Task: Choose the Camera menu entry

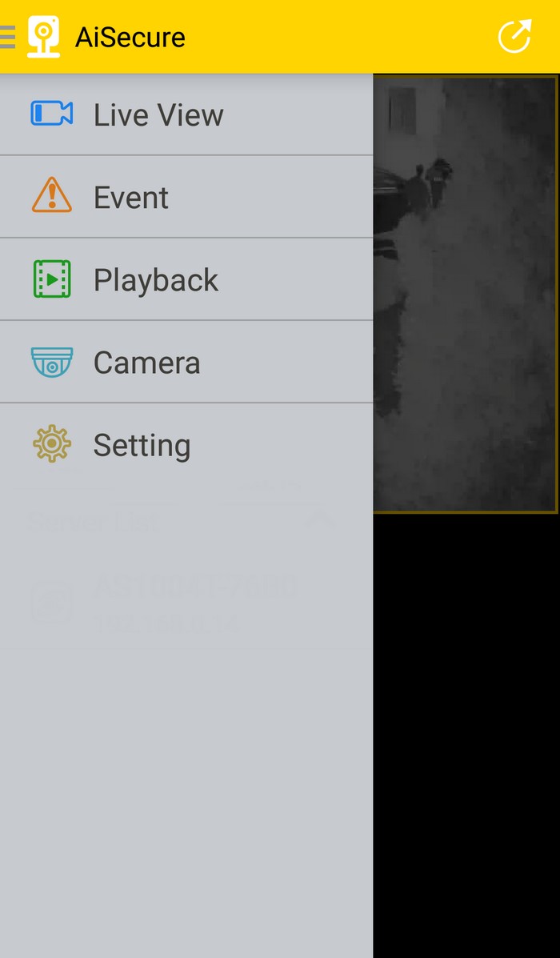Action: click(186, 362)
